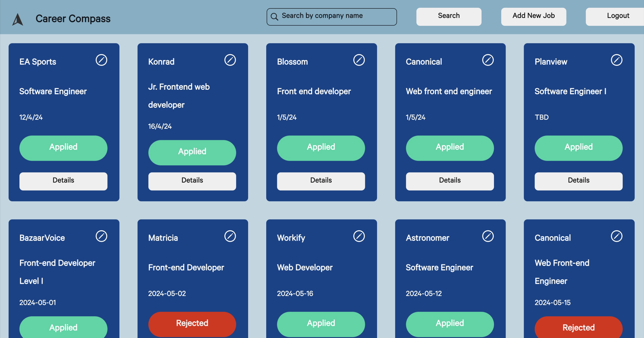Click the Applied status on BazaarVoice card
This screenshot has width=644, height=338.
(63, 327)
